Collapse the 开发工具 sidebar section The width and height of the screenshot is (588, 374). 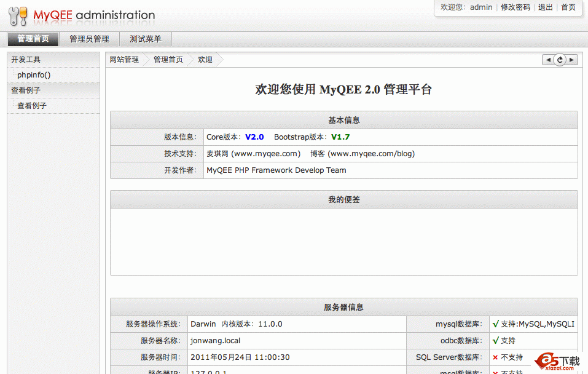tap(25, 59)
